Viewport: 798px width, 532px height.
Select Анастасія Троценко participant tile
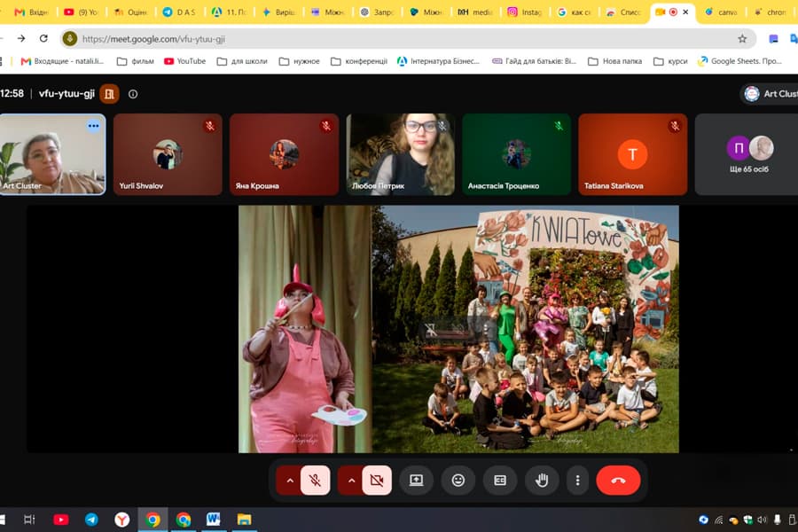(x=517, y=154)
